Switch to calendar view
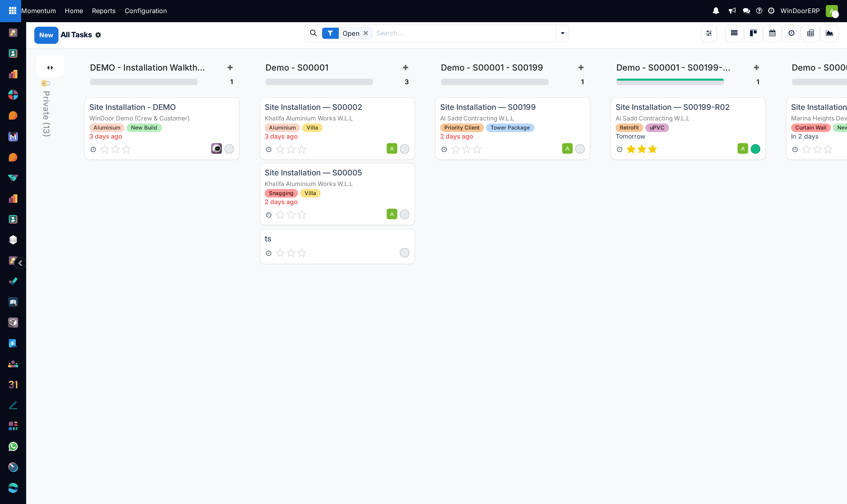This screenshot has height=504, width=847. 772,33
